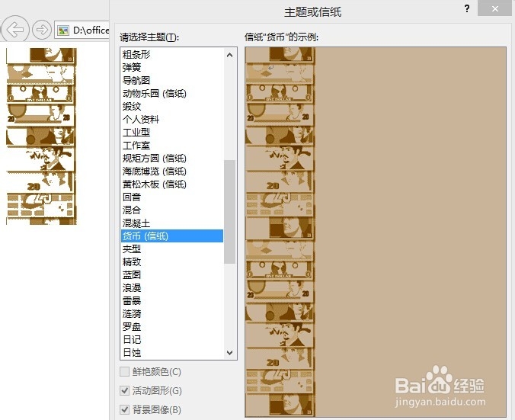Select the 涟漪 theme
515x420 pixels.
click(x=172, y=314)
